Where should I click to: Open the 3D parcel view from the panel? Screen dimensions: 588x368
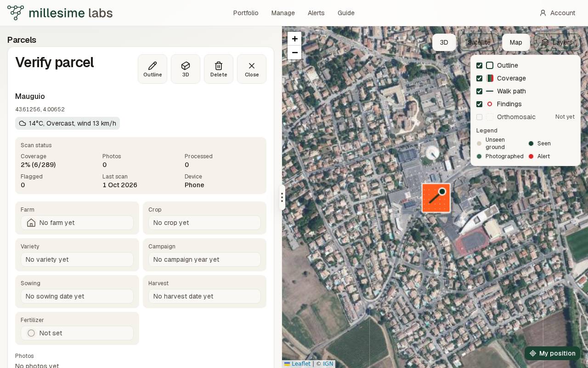[186, 69]
